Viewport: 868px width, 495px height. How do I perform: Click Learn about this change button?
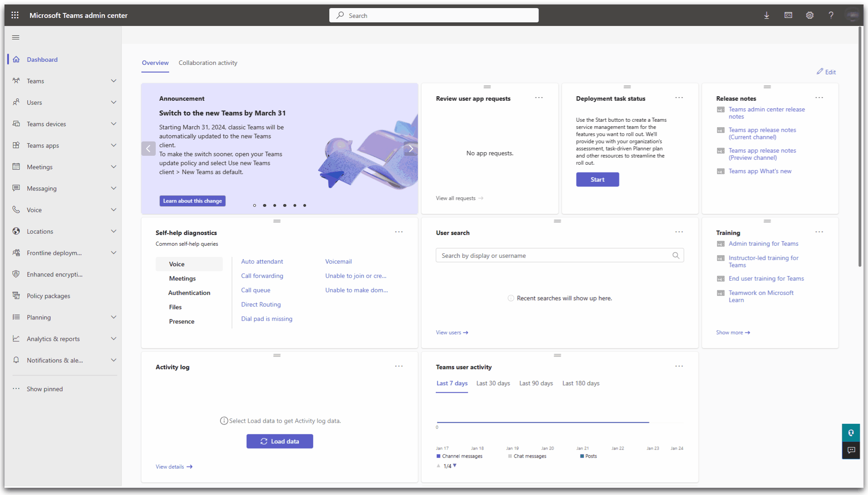point(192,201)
